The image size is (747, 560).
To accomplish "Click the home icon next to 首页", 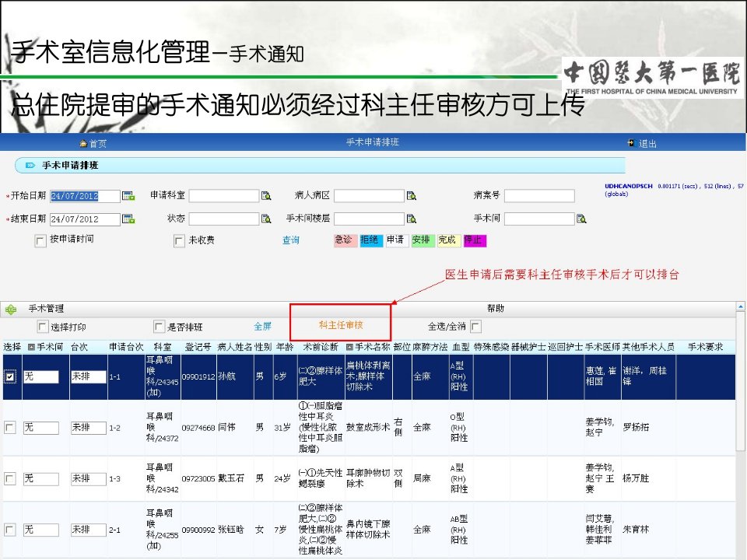I will click(x=83, y=143).
